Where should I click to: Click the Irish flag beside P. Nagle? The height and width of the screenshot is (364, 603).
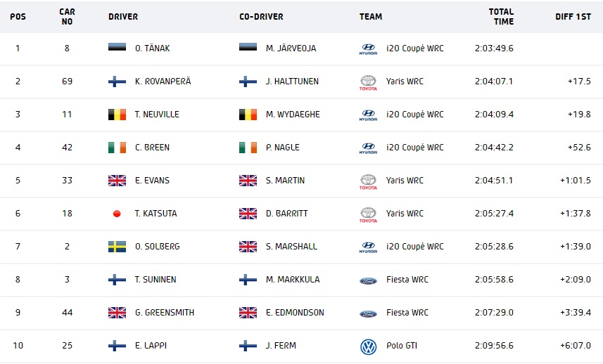248,148
